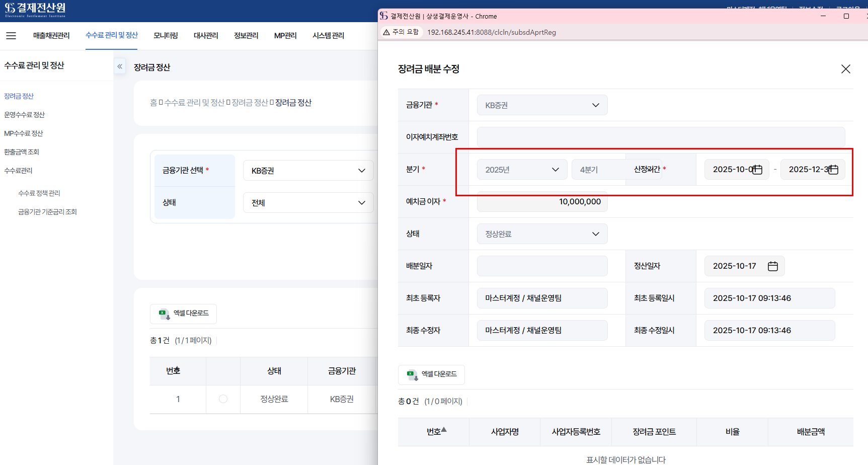Go to 환출금액 조회 in sidebar
The image size is (868, 465).
coord(22,152)
